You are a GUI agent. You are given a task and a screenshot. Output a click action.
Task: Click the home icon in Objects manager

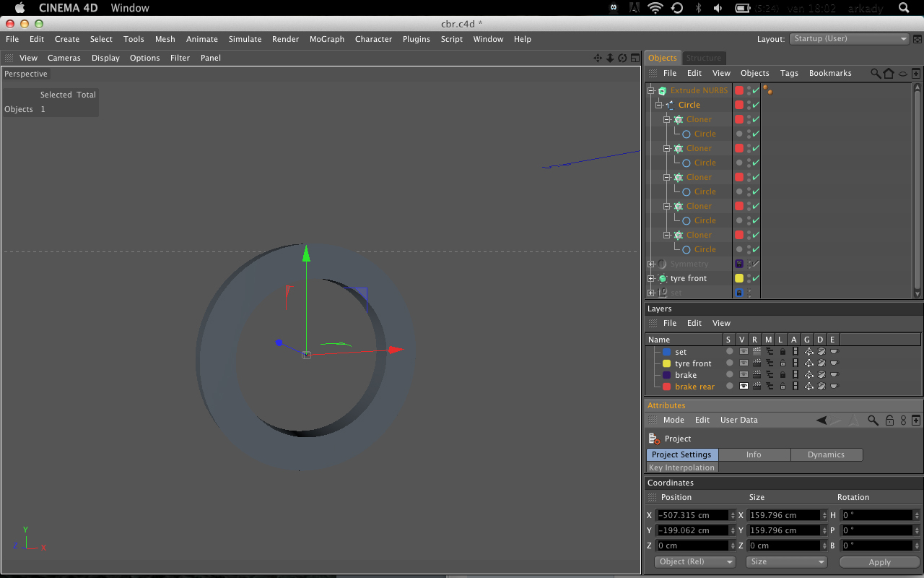[x=889, y=73]
